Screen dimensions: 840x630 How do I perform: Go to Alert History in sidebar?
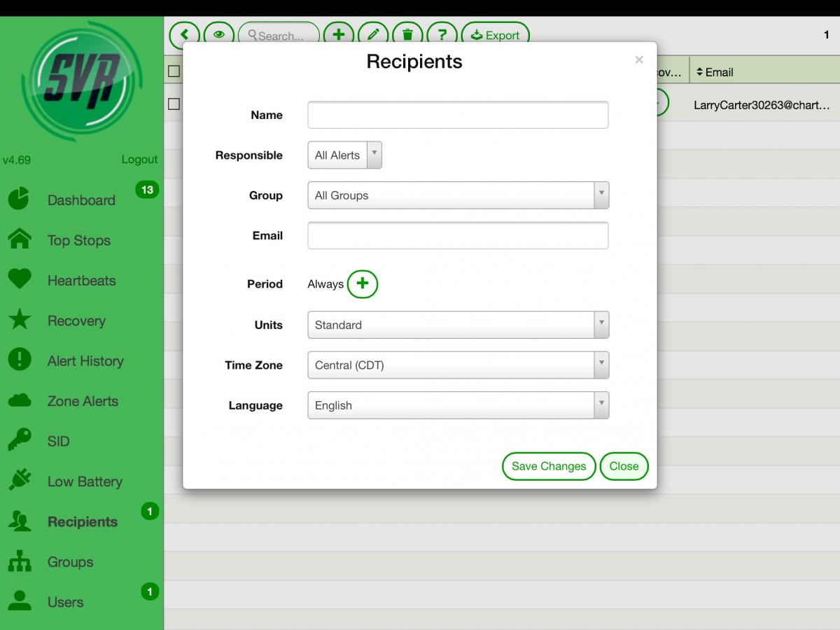click(x=85, y=361)
